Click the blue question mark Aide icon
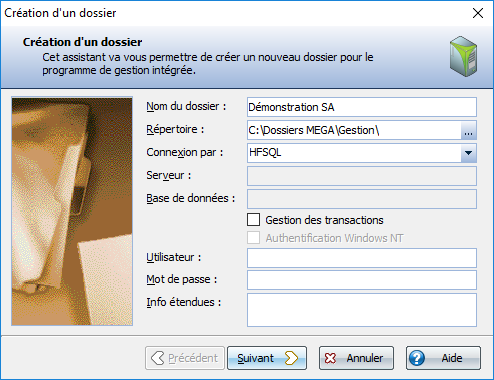This screenshot has height=380, width=494. pyautogui.click(x=417, y=358)
